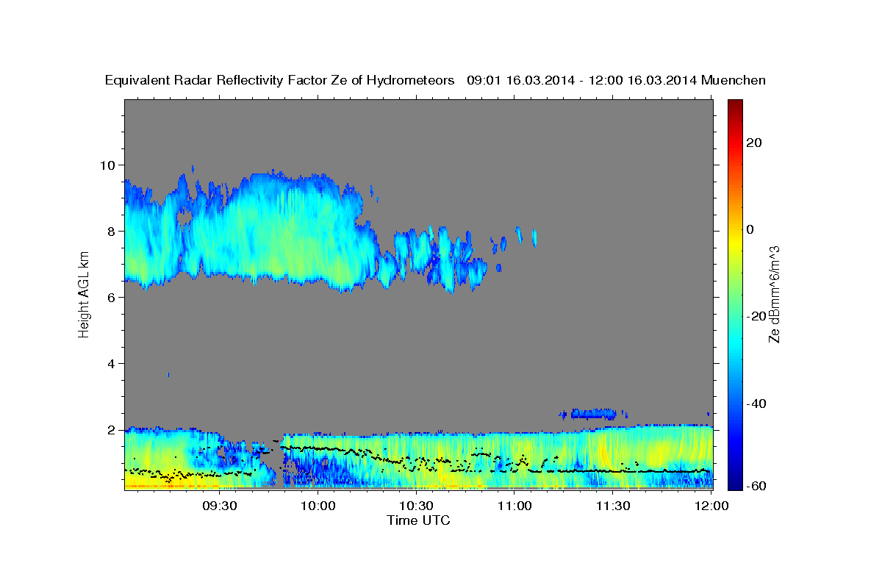
Task: Click the colorbar label -40
Action: click(758, 404)
